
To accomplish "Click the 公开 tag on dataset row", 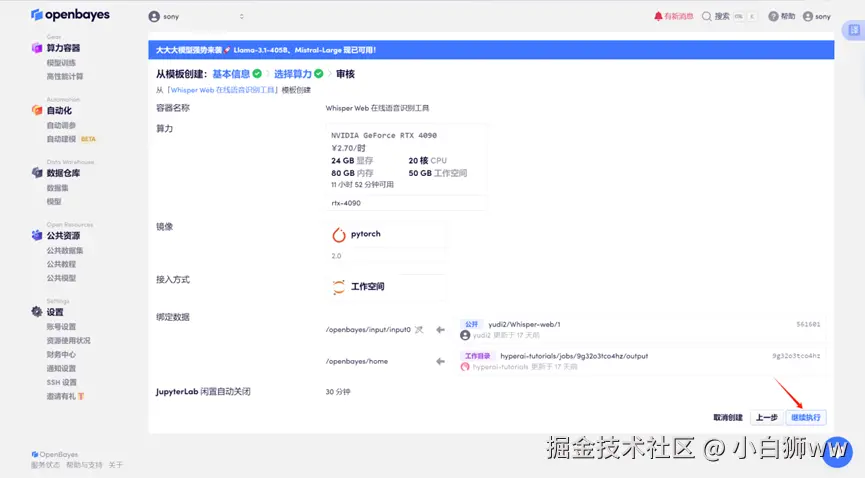I will pos(471,325).
